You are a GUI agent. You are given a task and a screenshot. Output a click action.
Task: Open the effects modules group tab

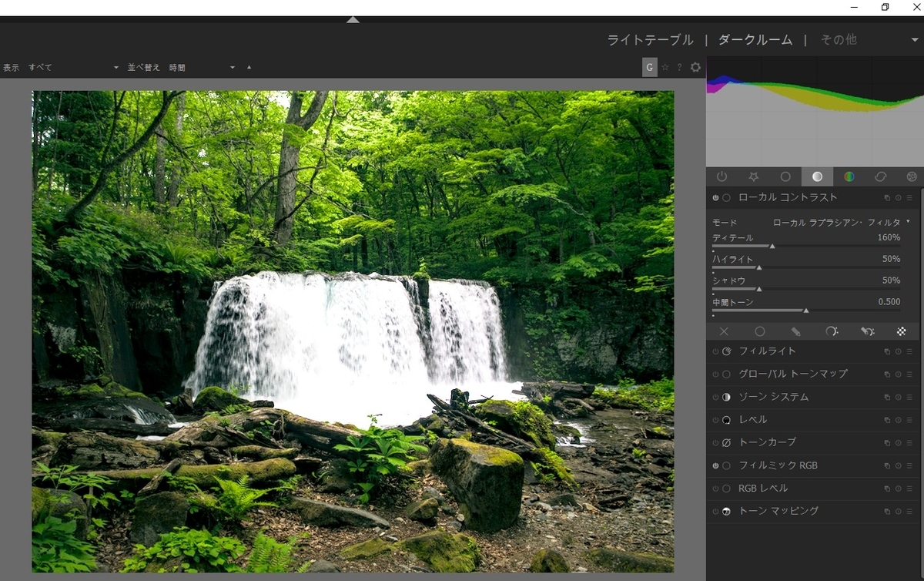click(x=912, y=176)
